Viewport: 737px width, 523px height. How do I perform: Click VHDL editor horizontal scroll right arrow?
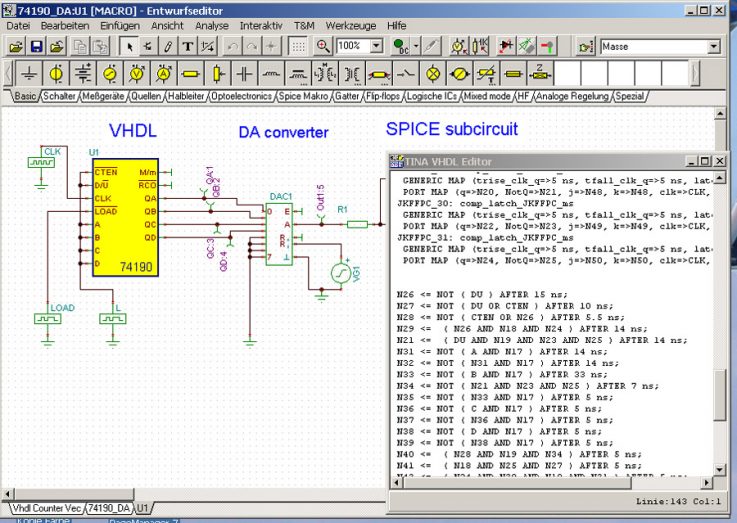coord(706,482)
